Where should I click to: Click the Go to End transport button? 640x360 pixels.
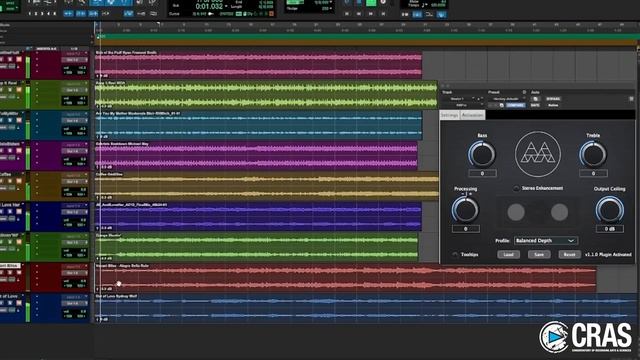click(x=383, y=13)
